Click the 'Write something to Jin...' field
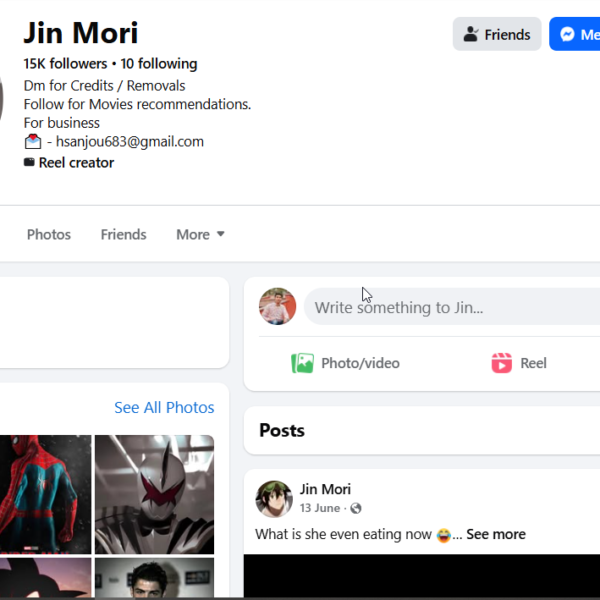The image size is (600, 600). point(452,307)
